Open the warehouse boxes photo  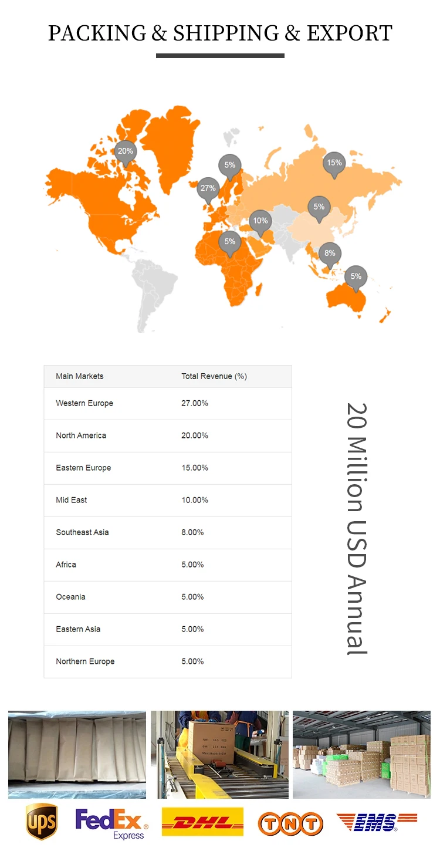pos(361,754)
